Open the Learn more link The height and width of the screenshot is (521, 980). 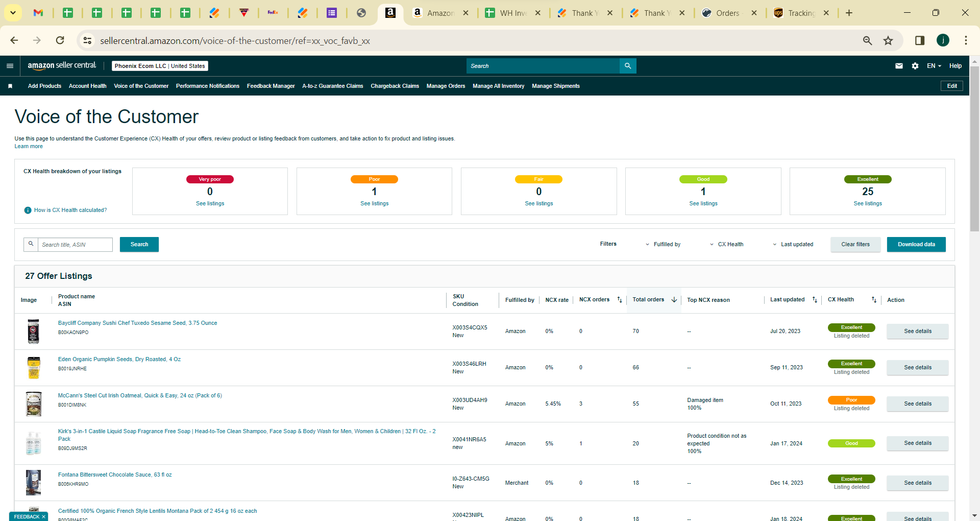pos(29,147)
